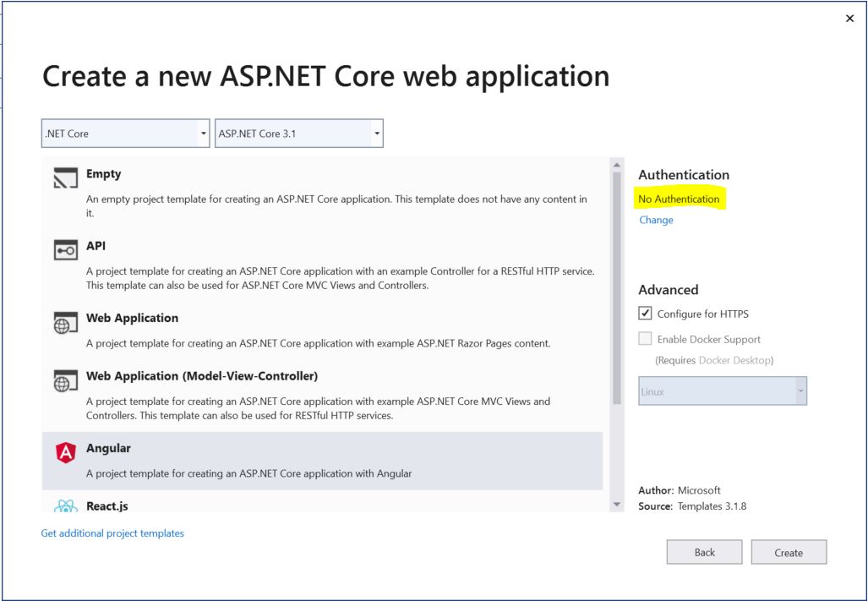Open the .NET Core framework dropdown

(x=126, y=134)
